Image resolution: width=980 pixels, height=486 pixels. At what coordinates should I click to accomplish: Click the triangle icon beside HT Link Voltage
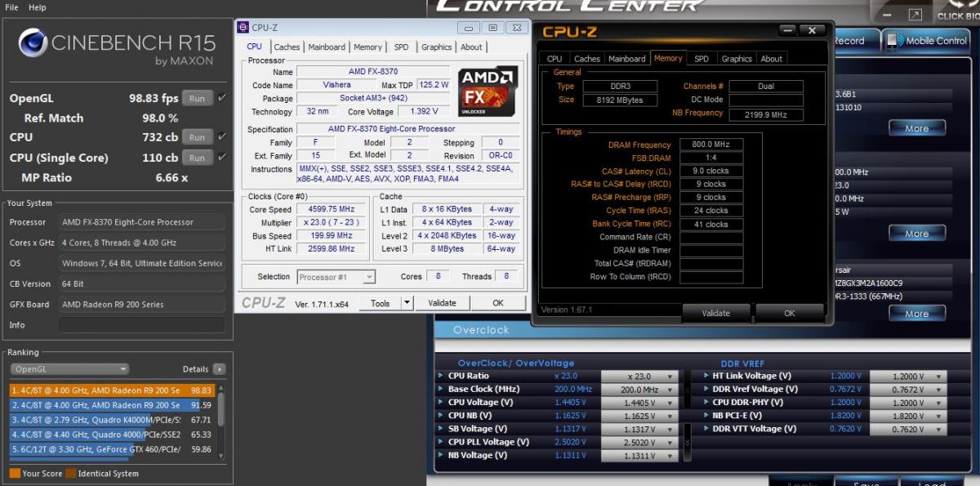point(706,377)
